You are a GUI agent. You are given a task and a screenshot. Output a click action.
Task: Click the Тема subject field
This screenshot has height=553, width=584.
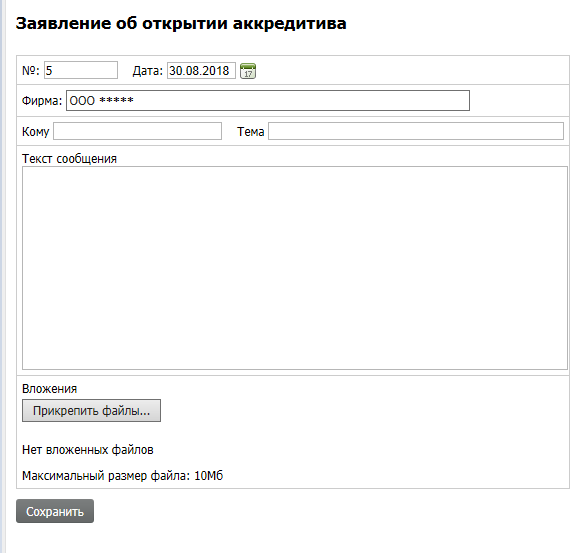416,131
